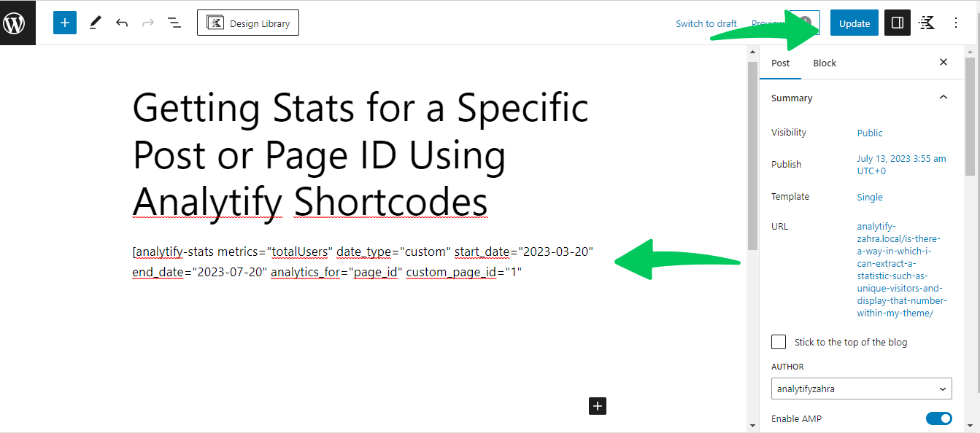Click the speed plugin icon beside the settings toggle
The image size is (980, 433).
(x=926, y=23)
